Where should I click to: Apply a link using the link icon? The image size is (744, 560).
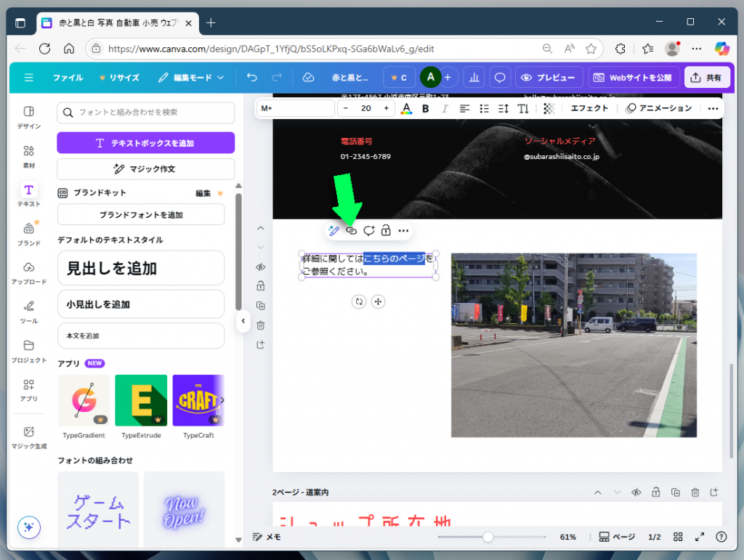[x=351, y=230]
